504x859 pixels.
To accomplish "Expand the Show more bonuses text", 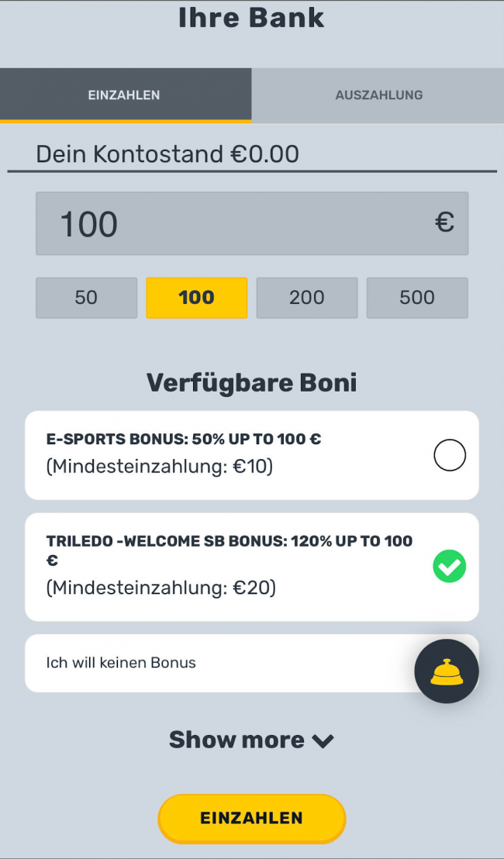I will click(x=236, y=740).
